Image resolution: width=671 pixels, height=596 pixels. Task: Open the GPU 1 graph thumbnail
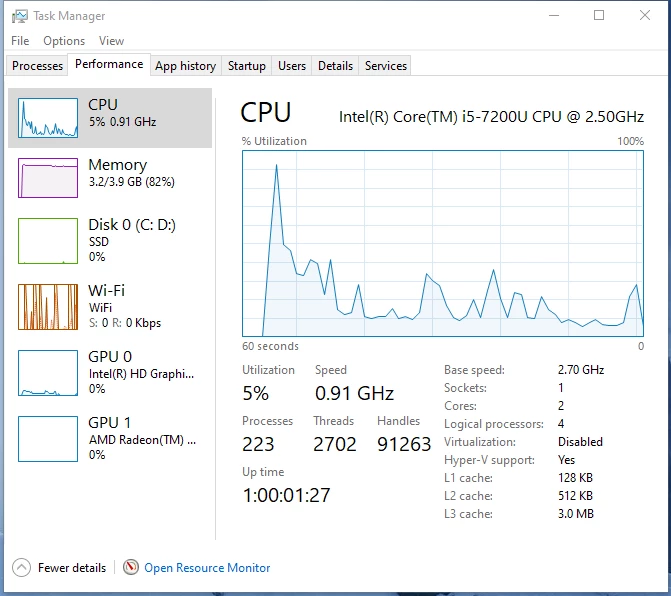click(x=48, y=439)
